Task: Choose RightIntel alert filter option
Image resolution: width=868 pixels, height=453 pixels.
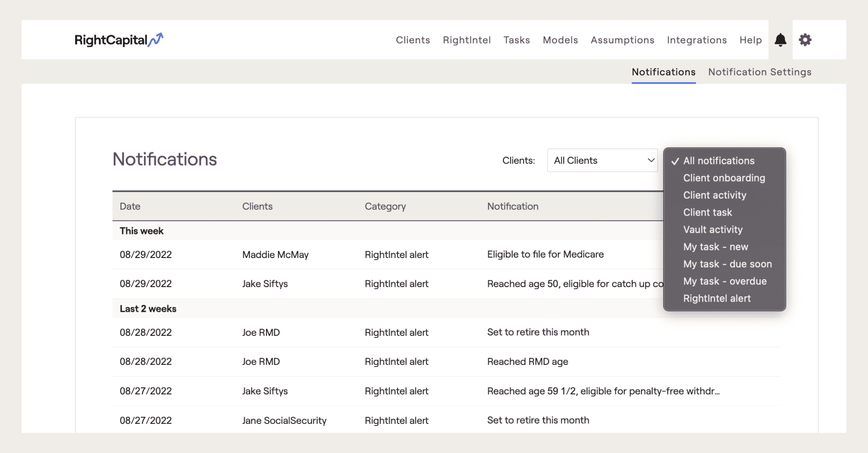Action: [x=717, y=298]
